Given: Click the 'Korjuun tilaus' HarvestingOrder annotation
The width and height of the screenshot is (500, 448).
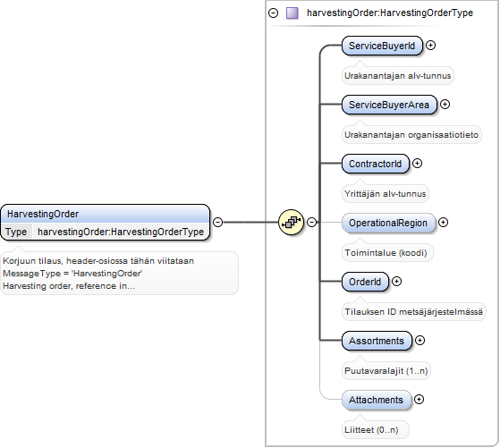Looking at the screenshot, I should (x=119, y=274).
